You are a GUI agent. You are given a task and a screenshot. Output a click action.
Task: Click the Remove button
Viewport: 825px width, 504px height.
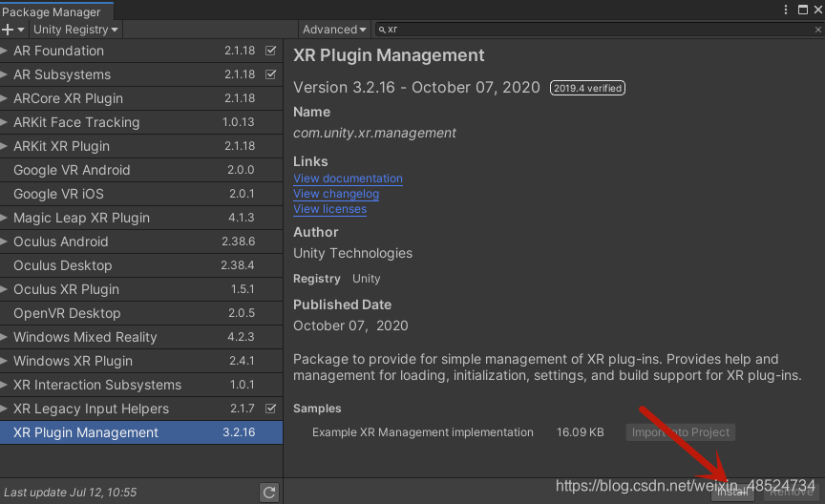(x=792, y=492)
